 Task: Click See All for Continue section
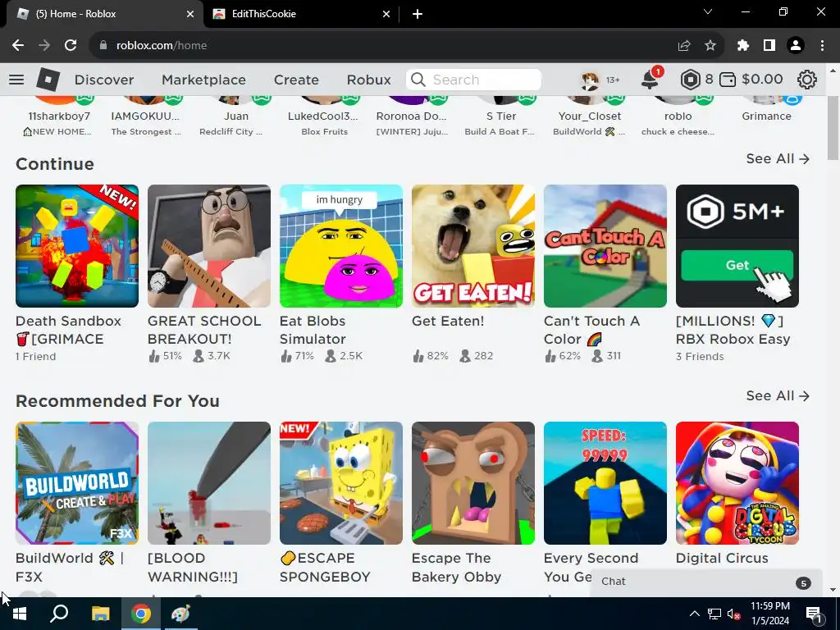tap(778, 158)
